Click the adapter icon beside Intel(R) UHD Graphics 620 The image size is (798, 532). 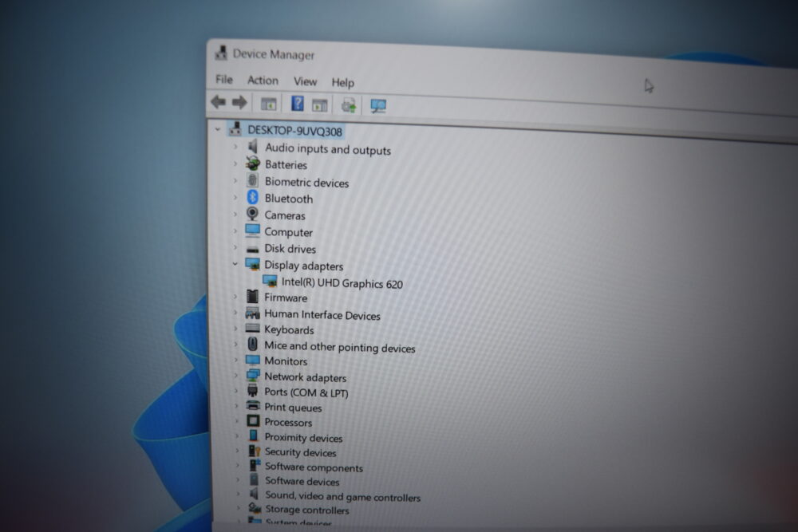(x=270, y=281)
